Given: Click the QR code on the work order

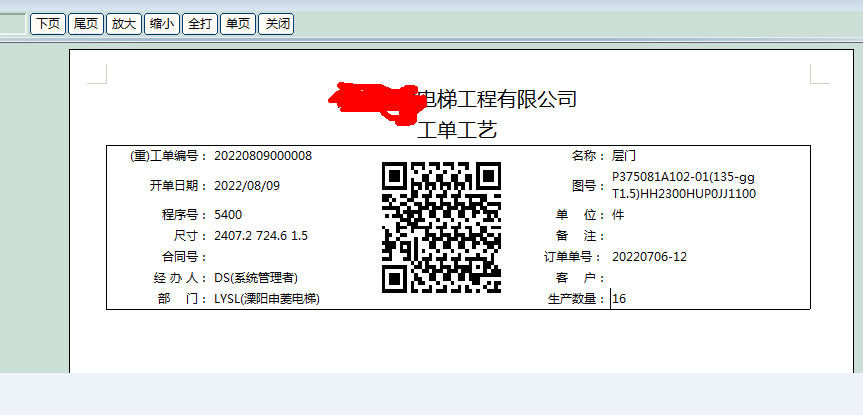Looking at the screenshot, I should pyautogui.click(x=441, y=227).
